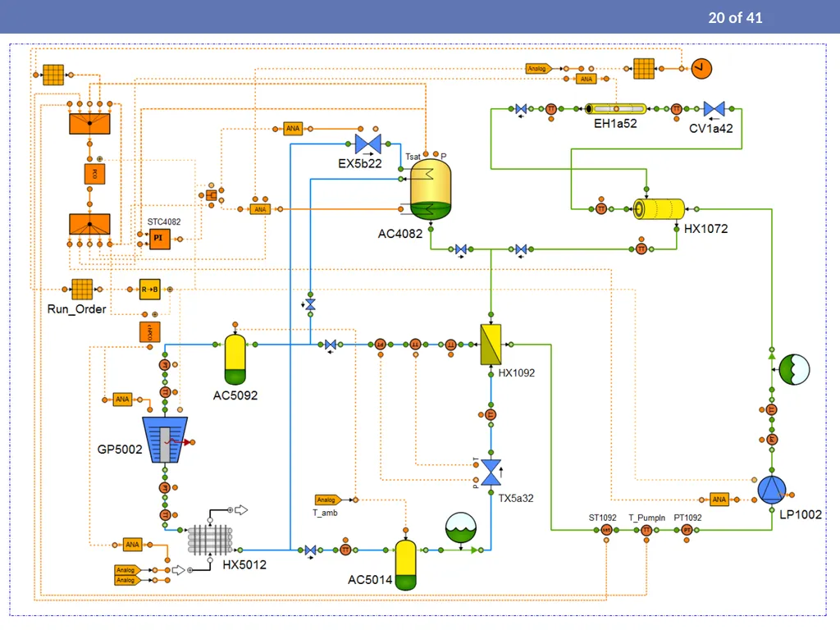Select the EX5b22 expansion valve icon
This screenshot has height=630, width=840.
point(368,144)
